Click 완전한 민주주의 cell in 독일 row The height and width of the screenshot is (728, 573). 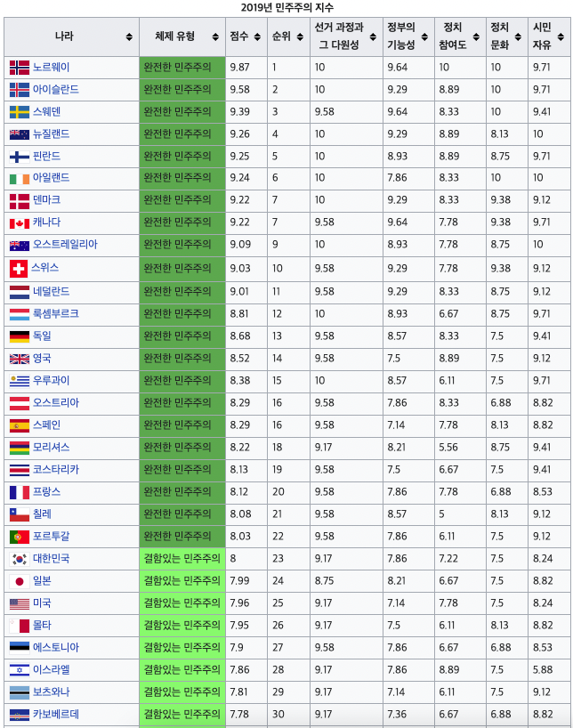[182, 336]
